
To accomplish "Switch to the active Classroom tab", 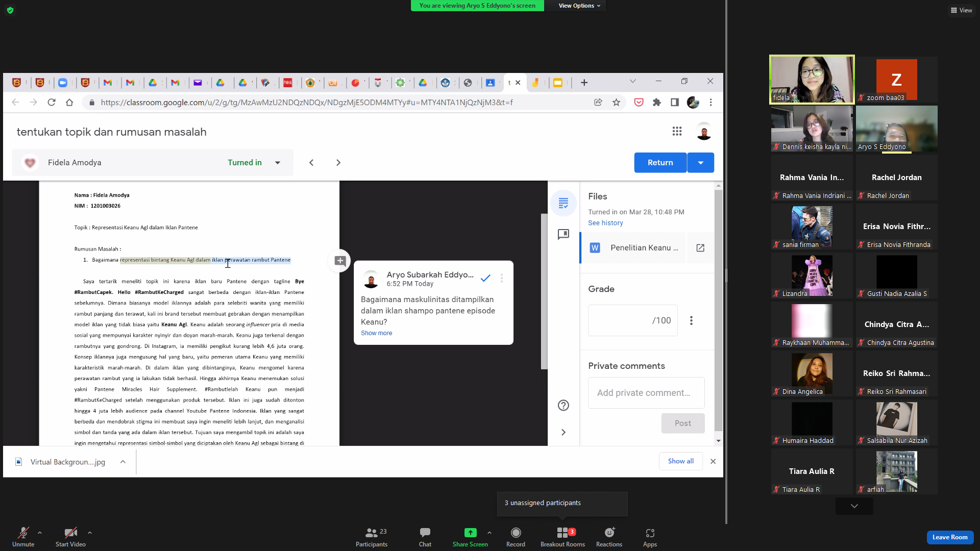I will coord(514,83).
